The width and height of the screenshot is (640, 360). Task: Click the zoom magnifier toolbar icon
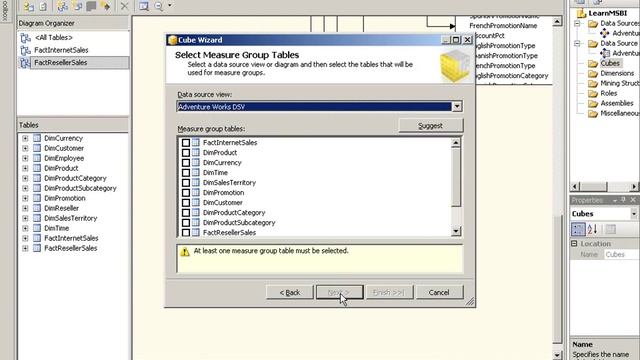coord(158,6)
